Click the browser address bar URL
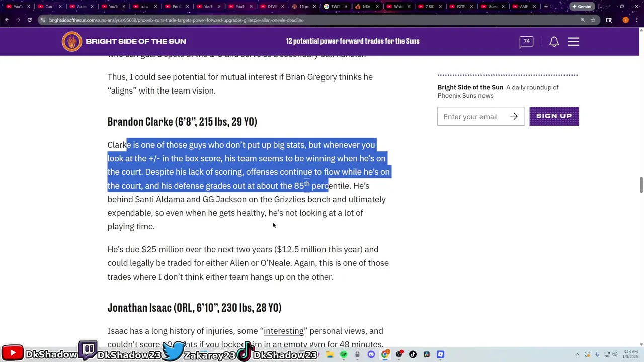The image size is (644, 362). (x=176, y=20)
